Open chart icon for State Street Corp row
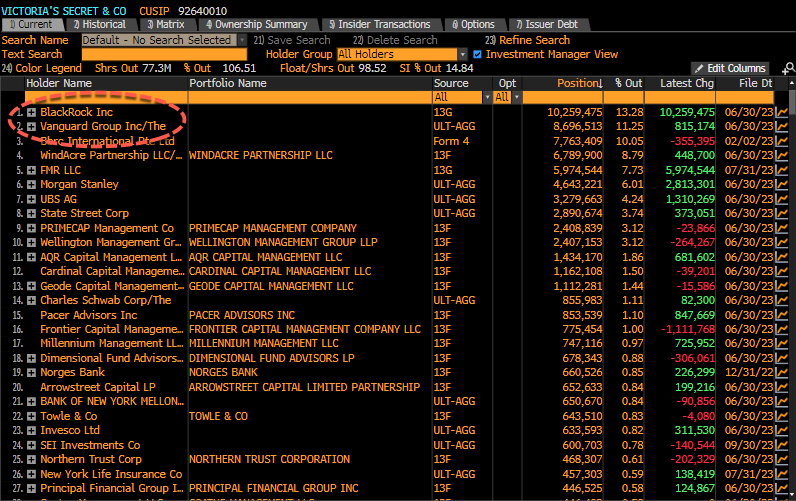The image size is (796, 501). point(781,213)
